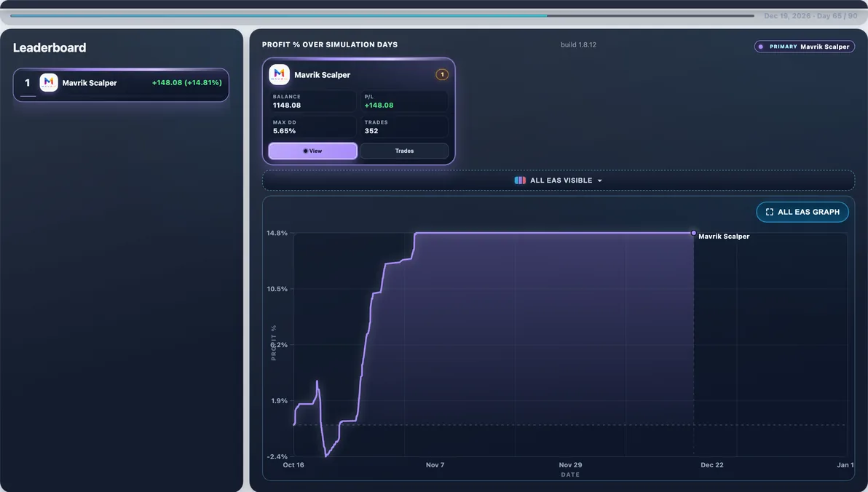Toggle the View button on Mavrik Scalper card

click(313, 151)
